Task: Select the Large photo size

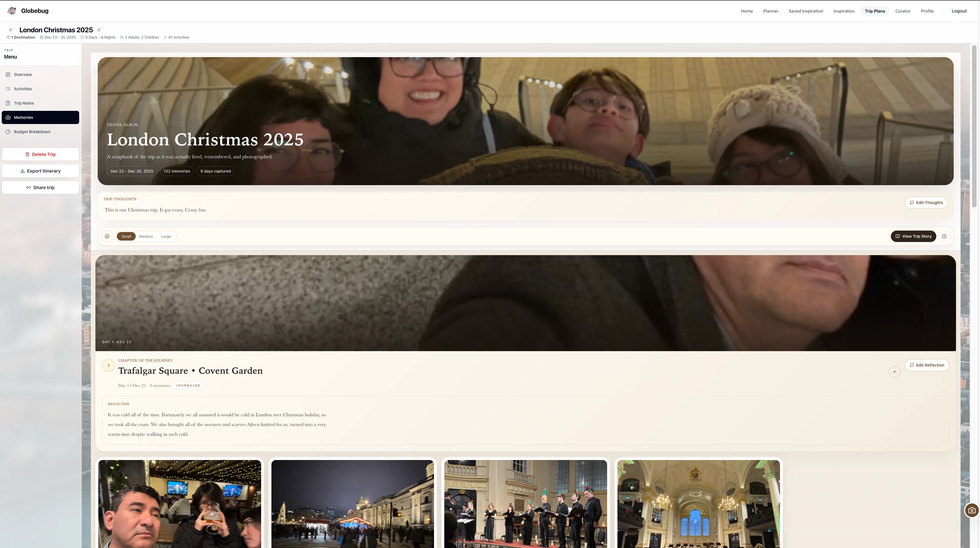Action: (166, 236)
